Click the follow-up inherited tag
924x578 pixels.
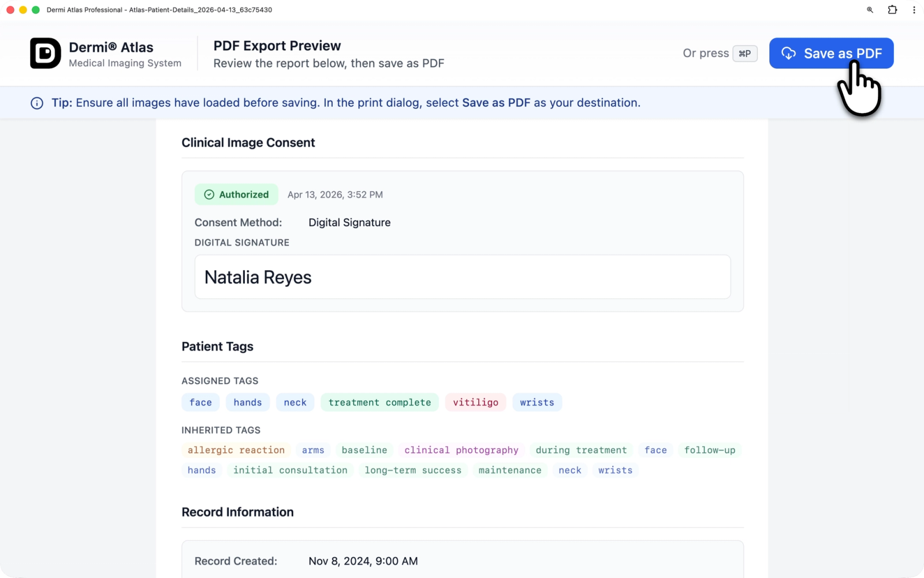[709, 450]
